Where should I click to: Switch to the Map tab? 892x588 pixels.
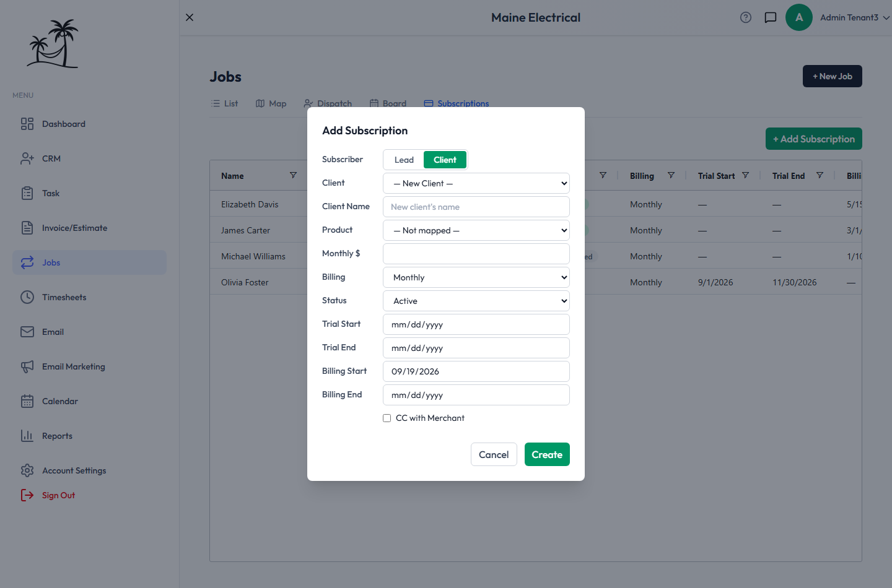pyautogui.click(x=271, y=103)
